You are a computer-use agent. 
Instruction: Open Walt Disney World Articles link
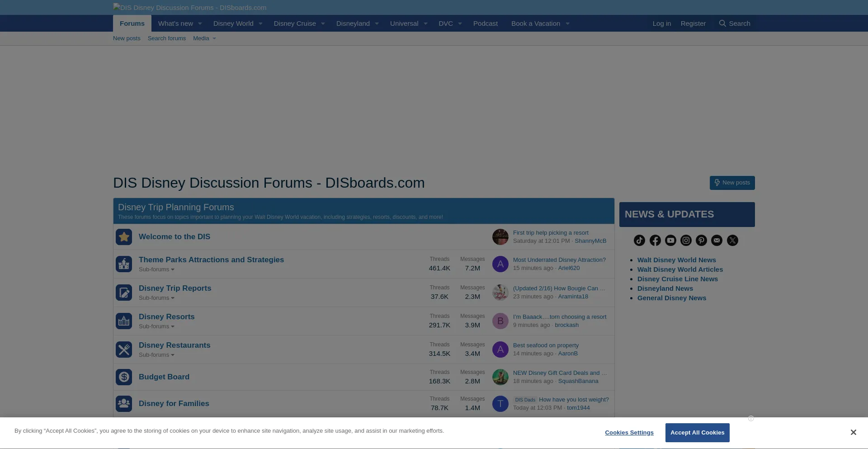(680, 269)
